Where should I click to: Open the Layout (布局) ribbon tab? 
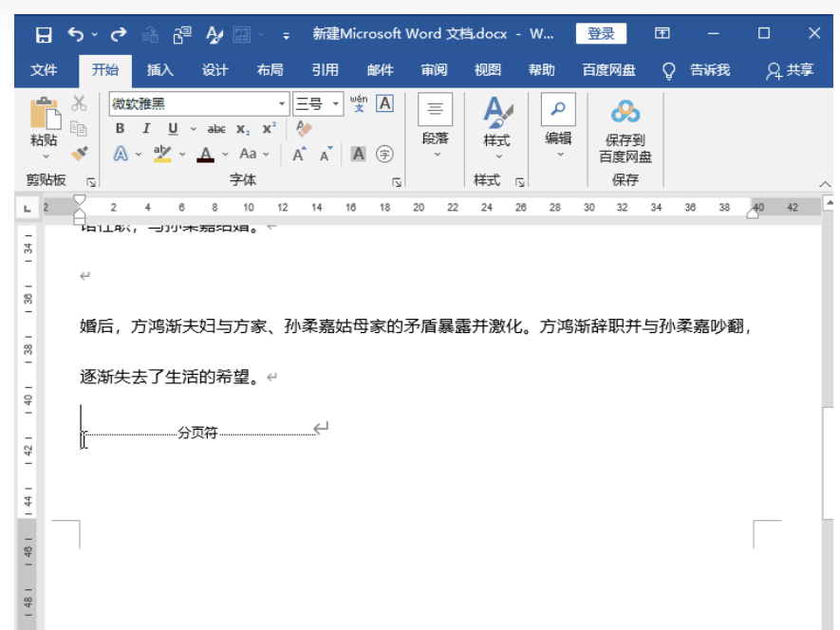270,70
